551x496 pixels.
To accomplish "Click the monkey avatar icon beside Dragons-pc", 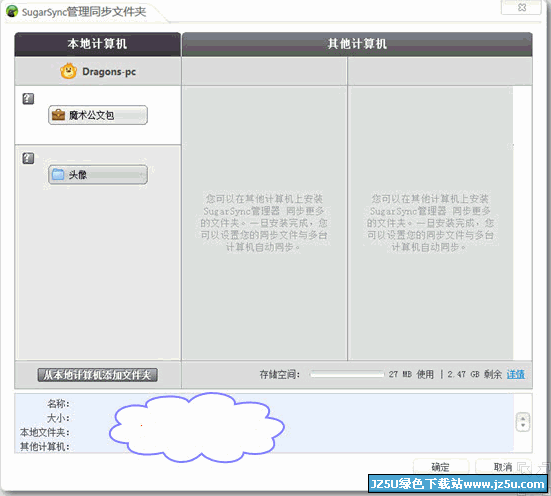I will coord(68,71).
